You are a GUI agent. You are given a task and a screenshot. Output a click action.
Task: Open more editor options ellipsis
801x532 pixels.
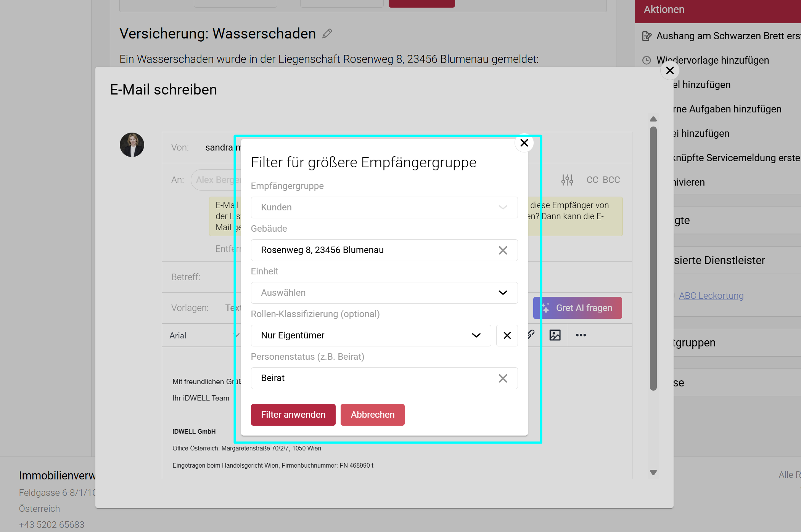click(581, 335)
